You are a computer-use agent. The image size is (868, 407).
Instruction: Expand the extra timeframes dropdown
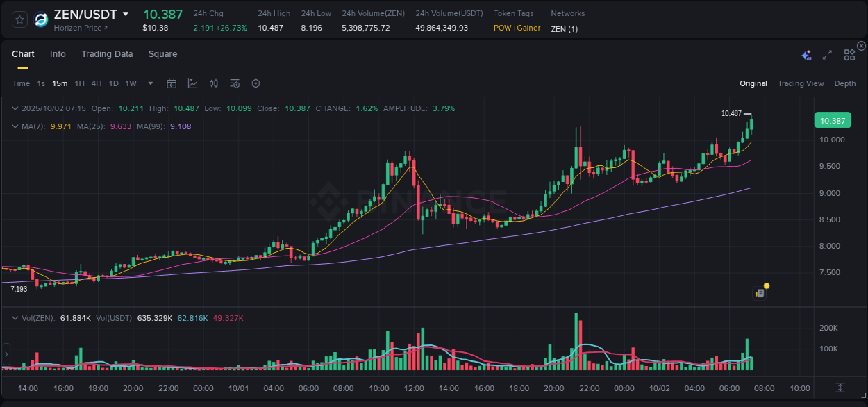149,83
